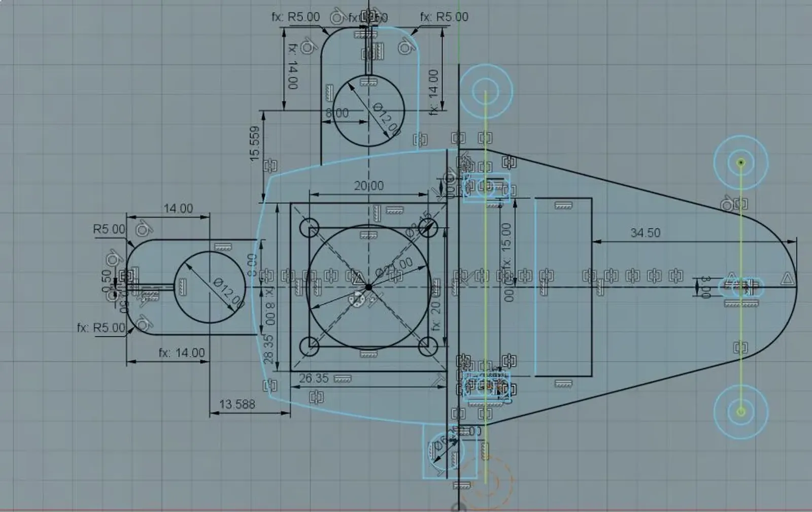The image size is (812, 512).
Task: Select the top-left corner hole of the square
Action: click(x=309, y=228)
